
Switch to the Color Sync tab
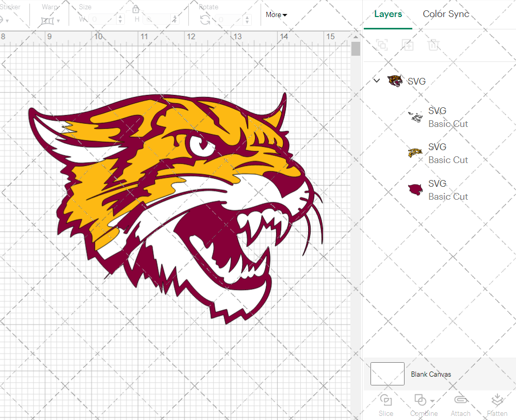445,14
